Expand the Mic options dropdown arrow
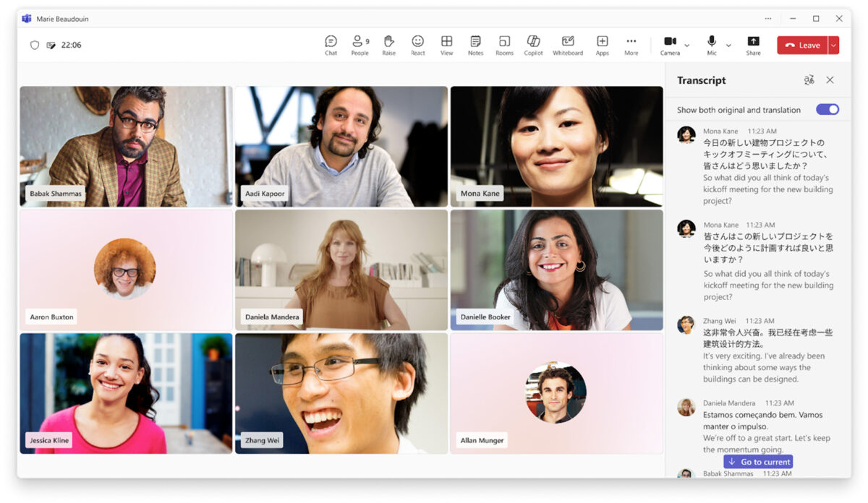This screenshot has height=503, width=868. 728,46
